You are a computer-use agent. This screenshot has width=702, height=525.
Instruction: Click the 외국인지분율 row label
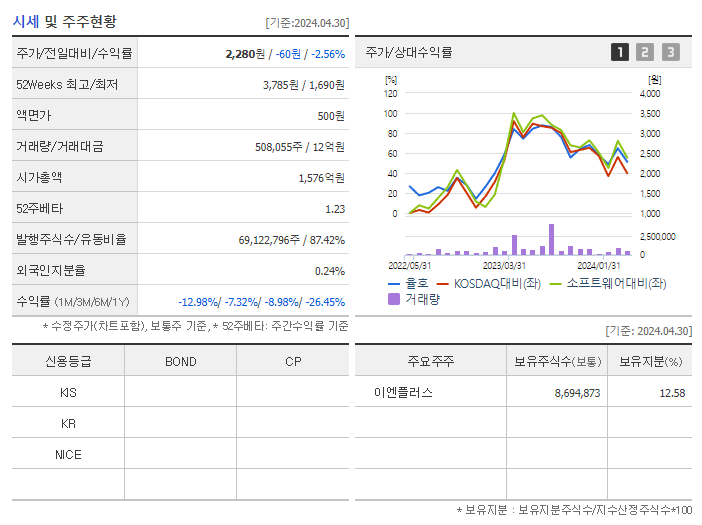point(51,270)
